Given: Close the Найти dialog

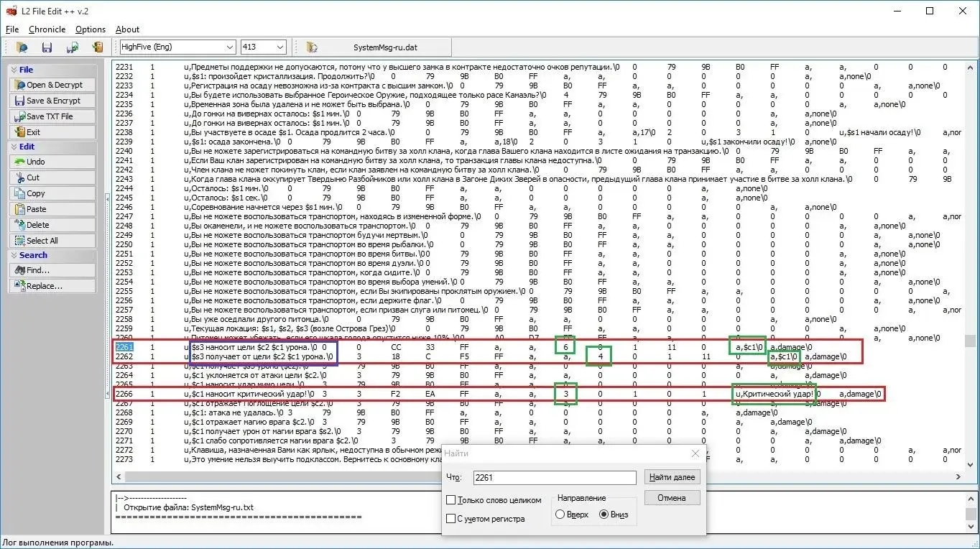Looking at the screenshot, I should [695, 453].
